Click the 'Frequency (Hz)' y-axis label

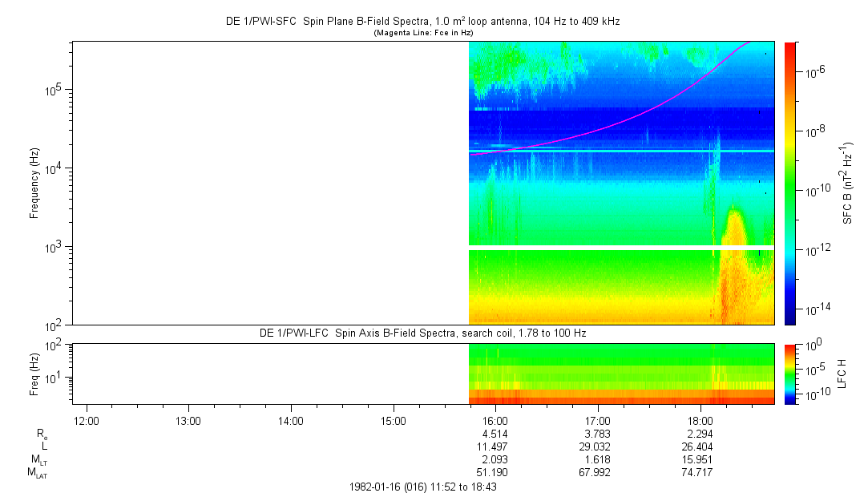[x=35, y=183]
